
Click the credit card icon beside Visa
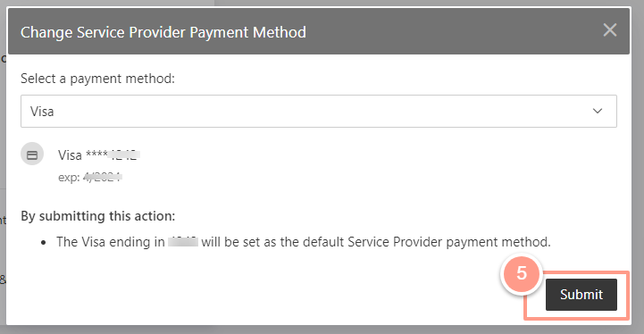(32, 154)
